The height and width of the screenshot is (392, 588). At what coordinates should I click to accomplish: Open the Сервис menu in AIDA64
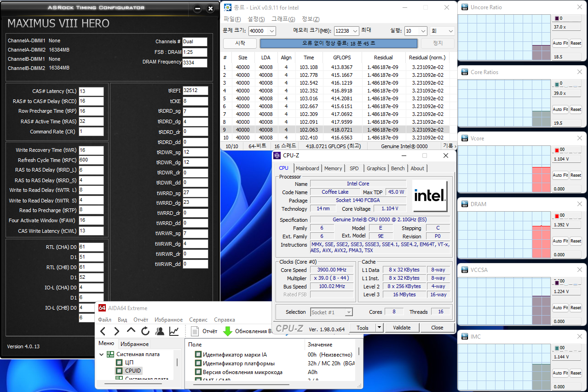click(x=198, y=320)
